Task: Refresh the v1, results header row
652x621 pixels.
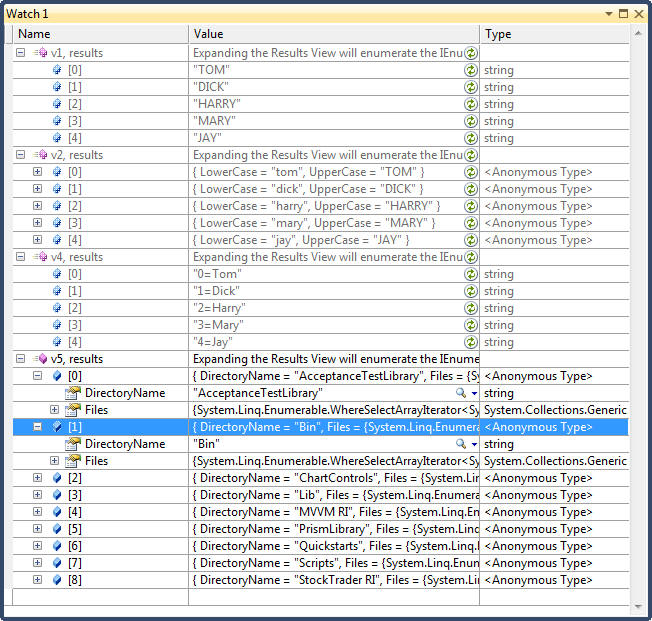Action: pos(470,54)
